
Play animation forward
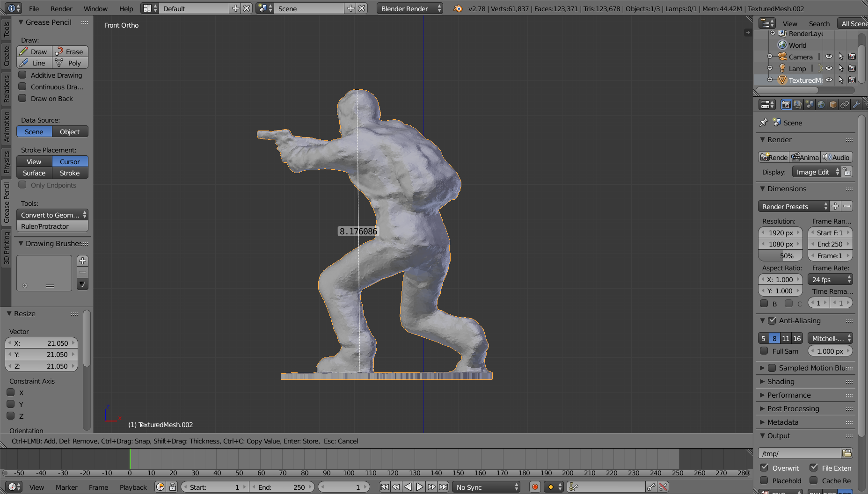click(420, 487)
